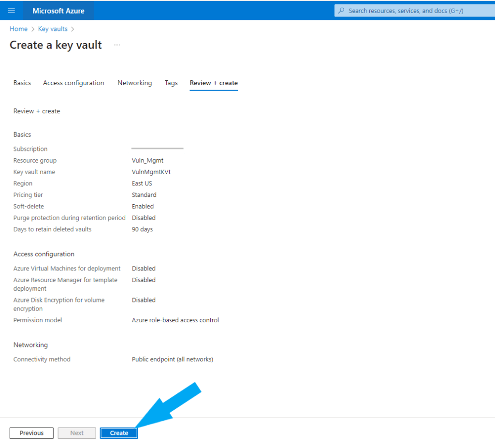Screen dimensions: 495x448
Task: Click the Days to retain deleted vaults label
Action: [52, 229]
